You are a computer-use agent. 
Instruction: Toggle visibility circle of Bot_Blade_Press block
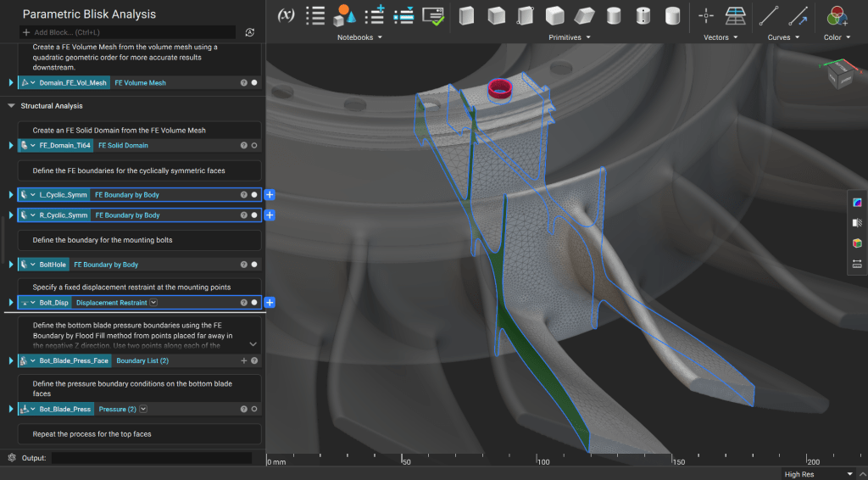coord(254,410)
